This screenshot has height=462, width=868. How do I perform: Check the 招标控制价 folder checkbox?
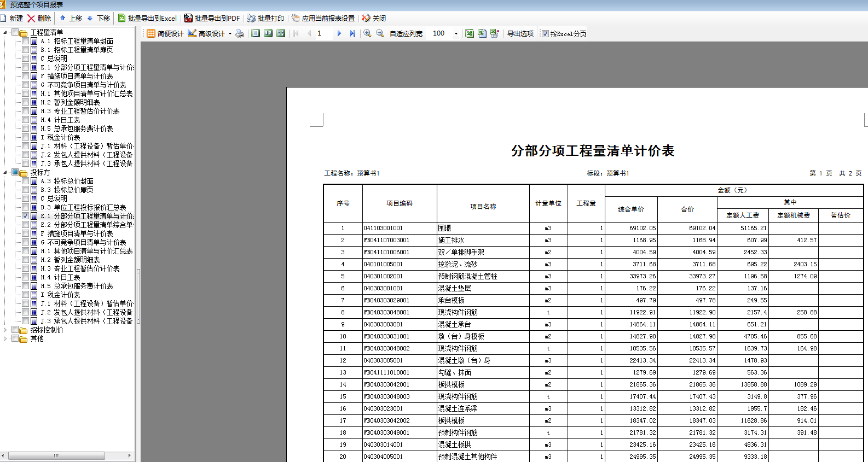tap(15, 330)
